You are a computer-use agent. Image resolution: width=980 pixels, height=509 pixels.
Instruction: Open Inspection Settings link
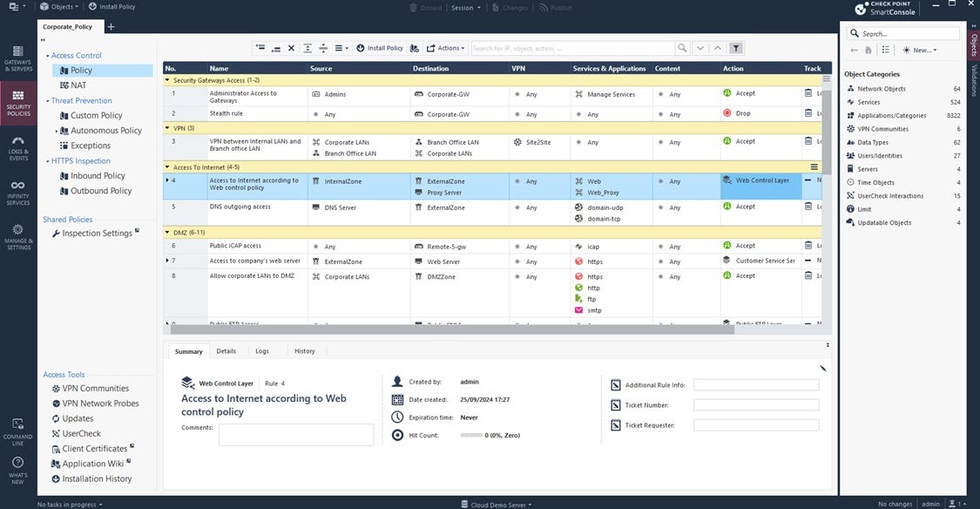(97, 234)
